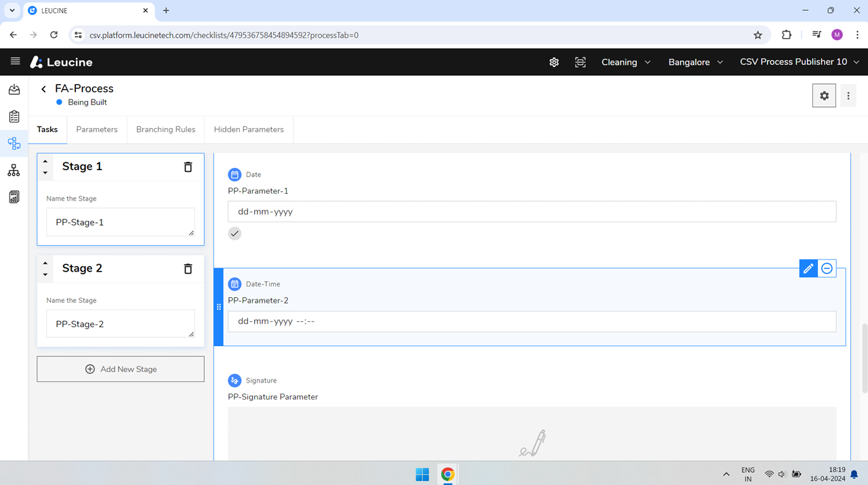Expand the browser tab search dropdown
The image size is (868, 485).
[12, 11]
